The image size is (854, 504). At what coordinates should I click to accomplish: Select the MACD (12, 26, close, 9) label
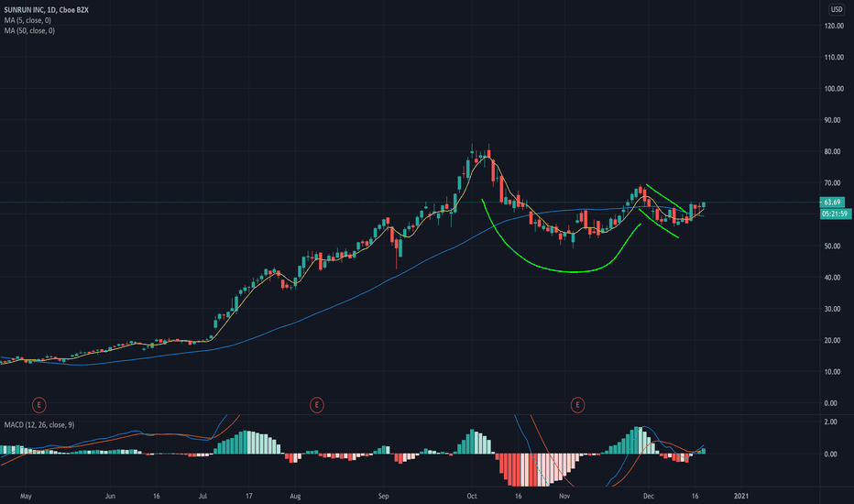tap(39, 425)
